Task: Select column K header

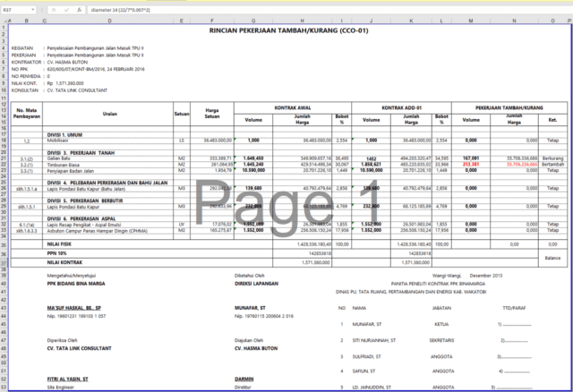Action: tap(411, 18)
